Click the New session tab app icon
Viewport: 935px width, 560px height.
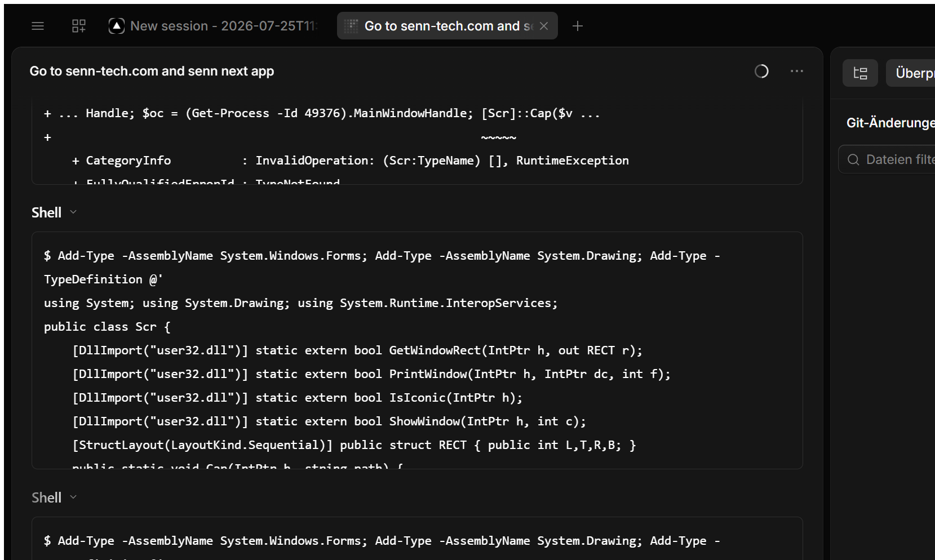tap(117, 26)
